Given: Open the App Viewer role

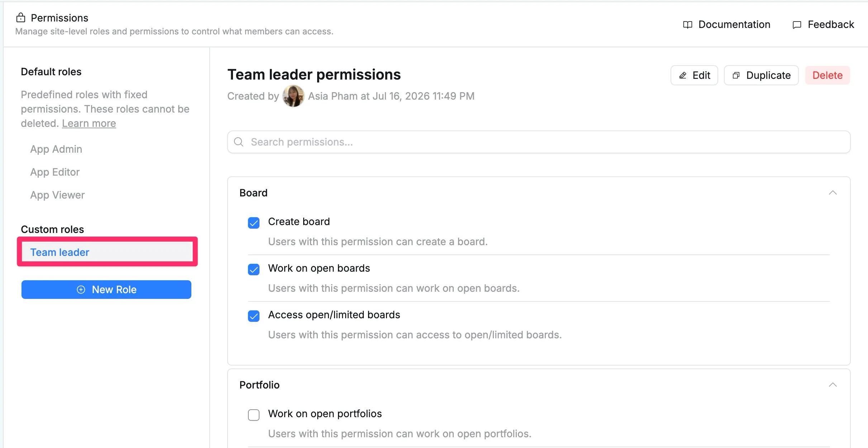Looking at the screenshot, I should (x=57, y=195).
